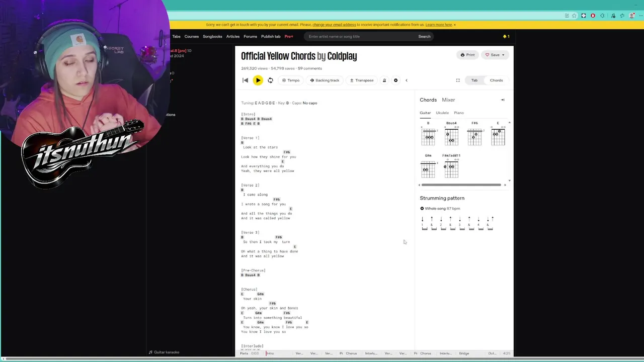Toggle the loop icon next to Play
Viewport: 644px width, 362px height.
(270, 80)
